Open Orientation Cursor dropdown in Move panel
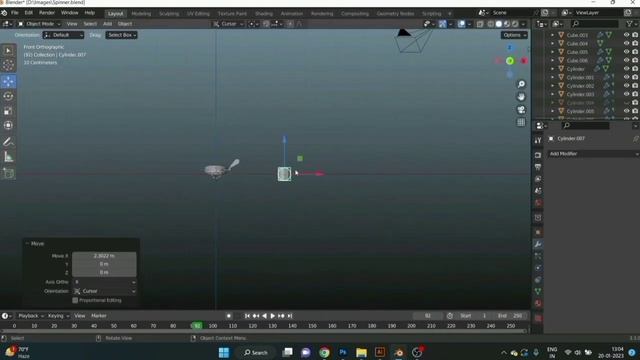 (104, 291)
